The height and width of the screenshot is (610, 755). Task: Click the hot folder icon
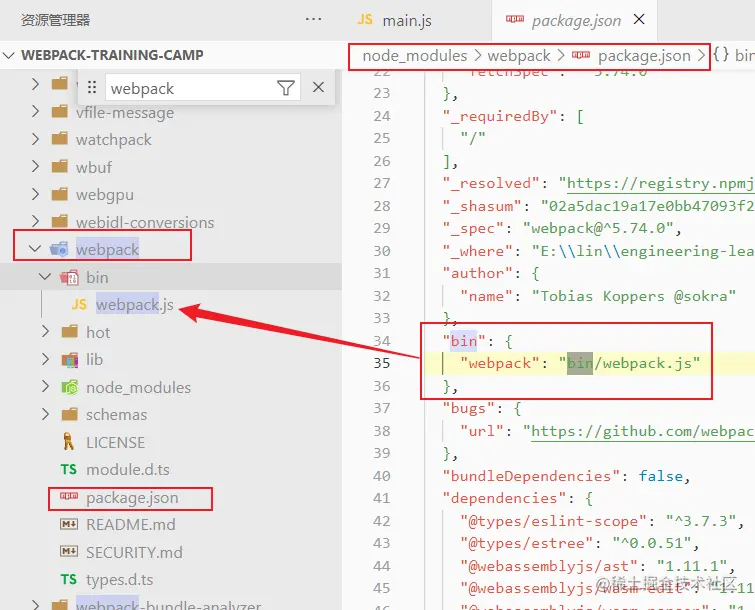pos(70,332)
